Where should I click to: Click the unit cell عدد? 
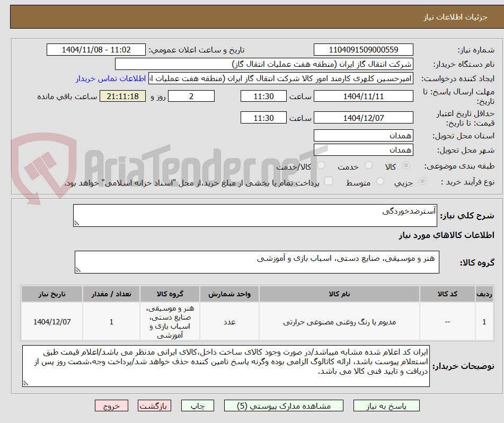click(229, 322)
